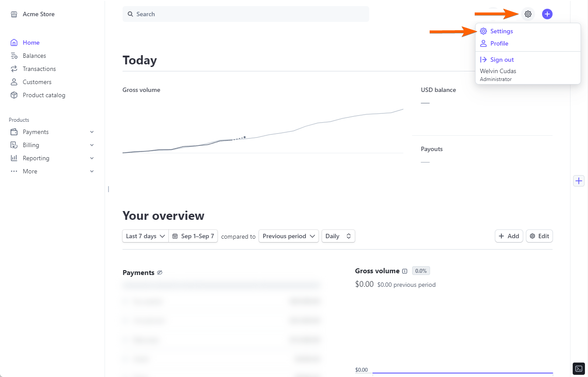Choose Profile from the account menu
Image resolution: width=588 pixels, height=377 pixels.
[499, 43]
